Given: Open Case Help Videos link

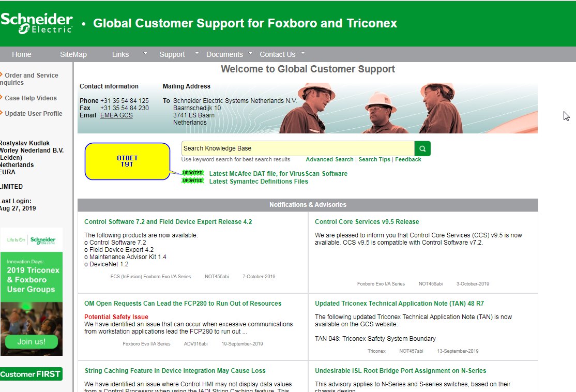Looking at the screenshot, I should [31, 98].
